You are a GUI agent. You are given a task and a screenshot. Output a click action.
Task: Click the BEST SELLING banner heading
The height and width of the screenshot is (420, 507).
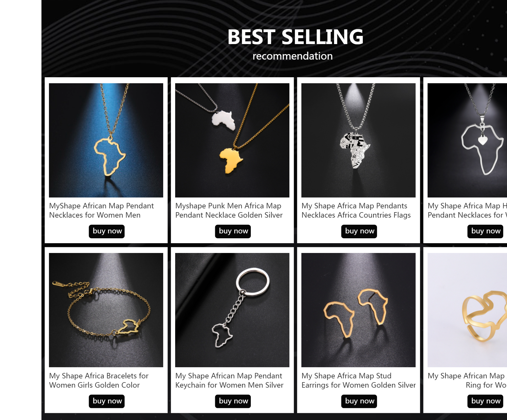pos(295,37)
